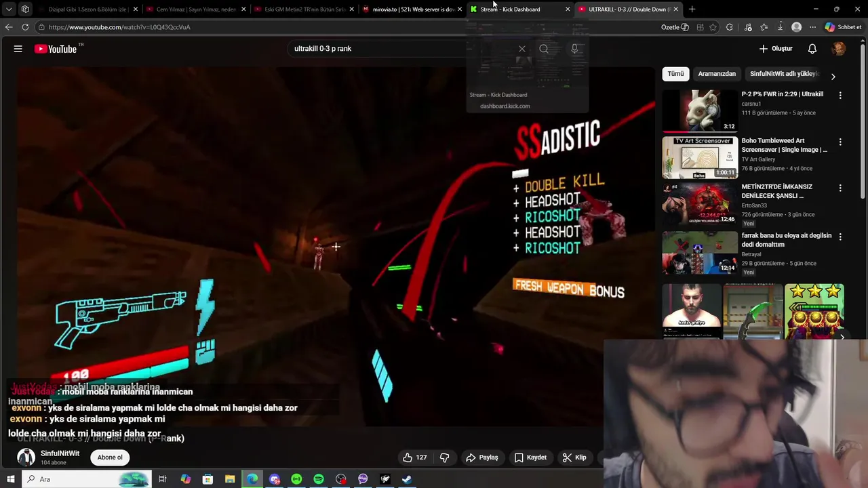868x488 pixels.
Task: Open the SinfulNitWit channel name link
Action: coord(60,453)
